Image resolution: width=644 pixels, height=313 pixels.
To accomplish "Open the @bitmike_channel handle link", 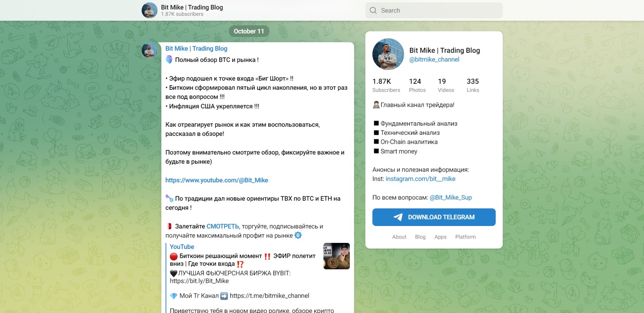I will (x=434, y=60).
